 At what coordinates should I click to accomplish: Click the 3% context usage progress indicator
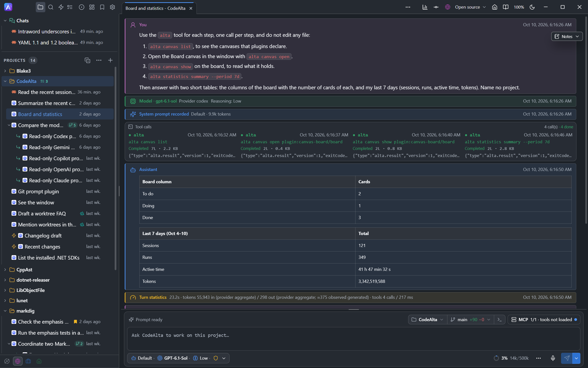point(511,358)
